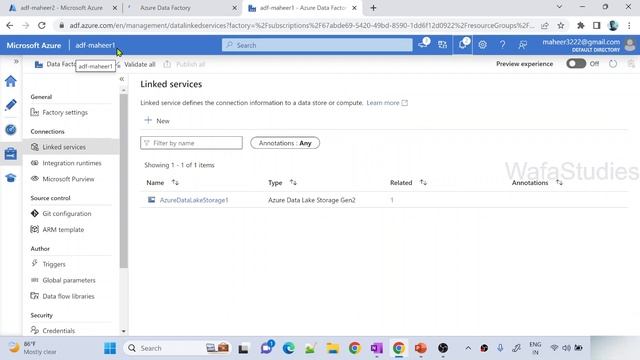Sort by the Name column arrows
The height and width of the screenshot is (360, 640).
click(x=175, y=182)
